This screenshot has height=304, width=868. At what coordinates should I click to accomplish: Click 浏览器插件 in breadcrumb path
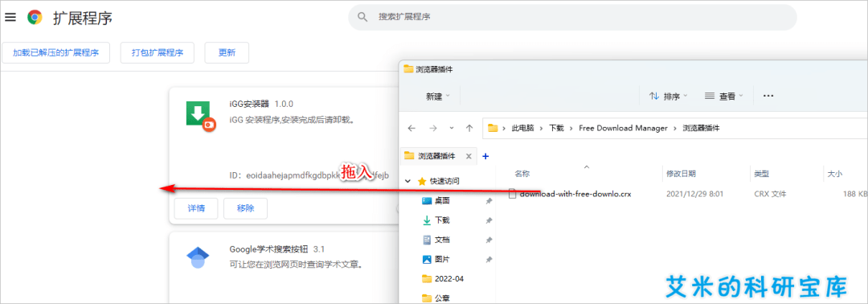tap(702, 128)
